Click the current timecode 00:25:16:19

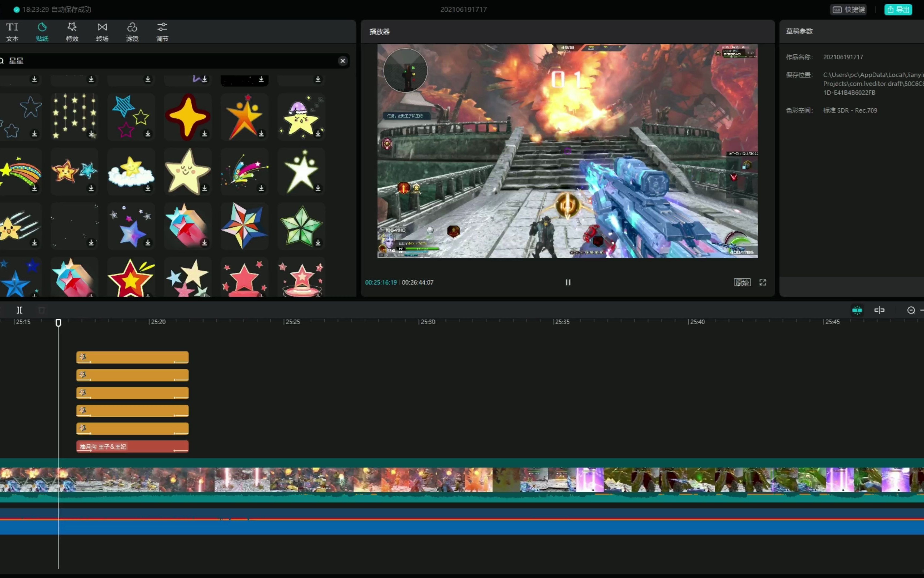tap(381, 283)
